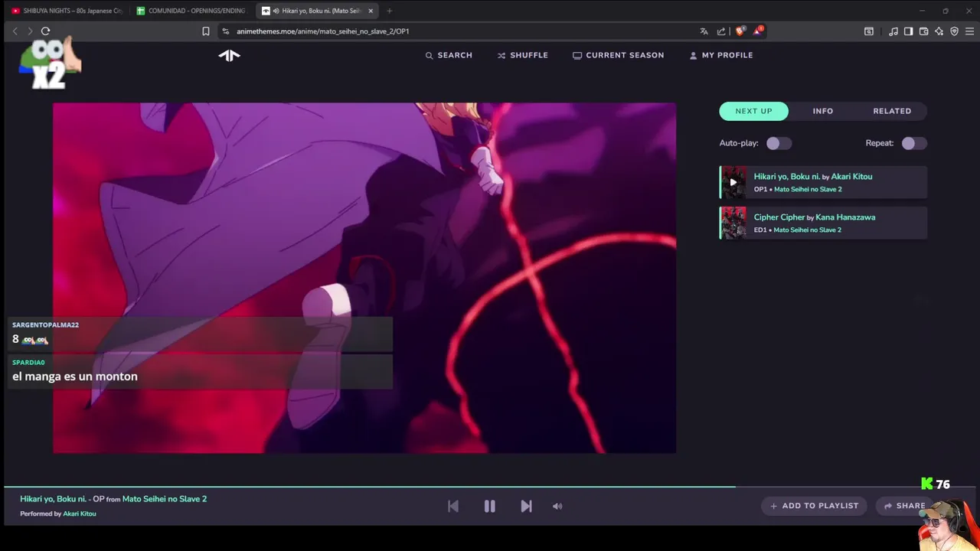Mute the player volume
This screenshot has width=980, height=551.
click(557, 506)
